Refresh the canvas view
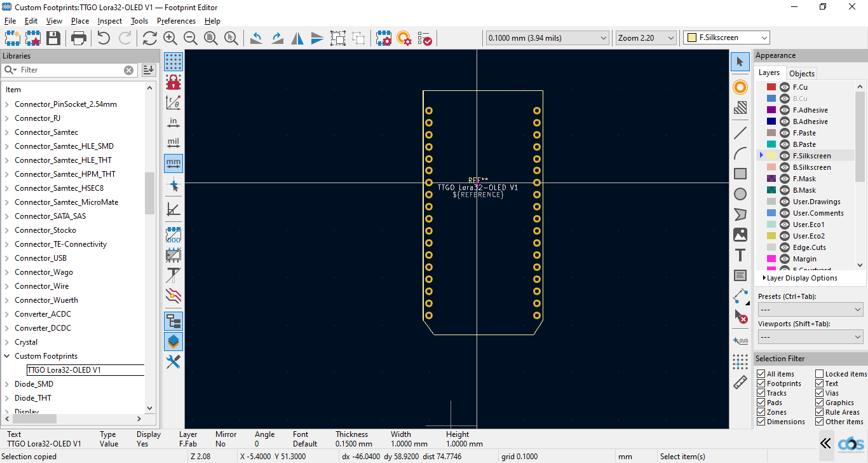Screen dimensions: 868x463 [149, 38]
